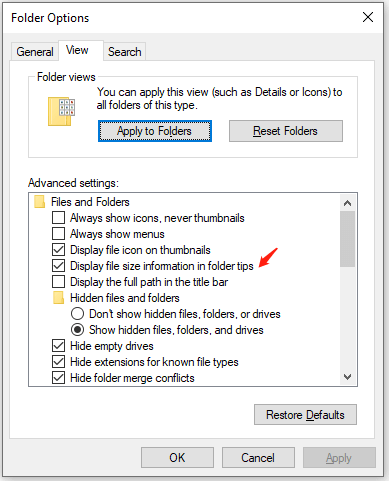Uncheck Hide extensions for known file types
This screenshot has width=389, height=481.
click(58, 362)
